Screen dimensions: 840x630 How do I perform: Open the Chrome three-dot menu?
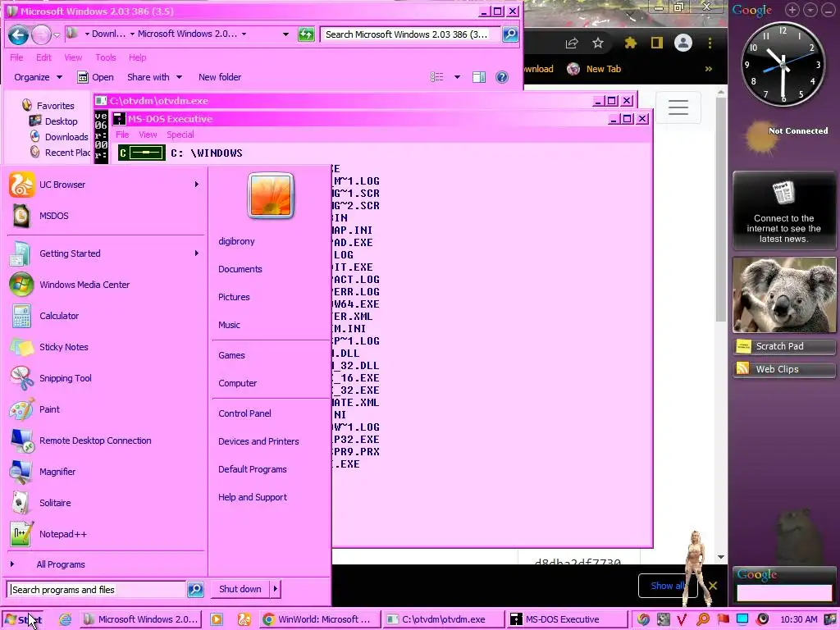[x=710, y=43]
